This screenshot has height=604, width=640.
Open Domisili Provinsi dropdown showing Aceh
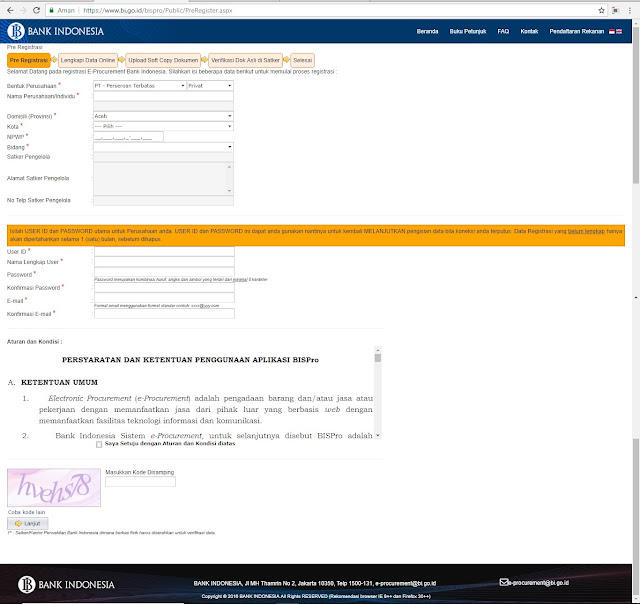[x=163, y=116]
